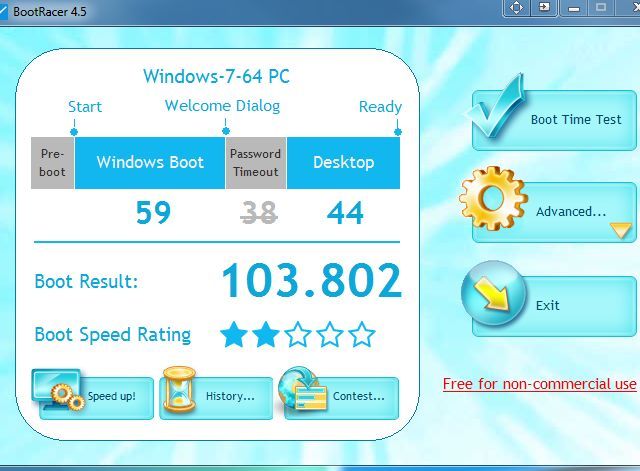640x471 pixels.
Task: Click the globe Contest icon
Action: coord(303,388)
